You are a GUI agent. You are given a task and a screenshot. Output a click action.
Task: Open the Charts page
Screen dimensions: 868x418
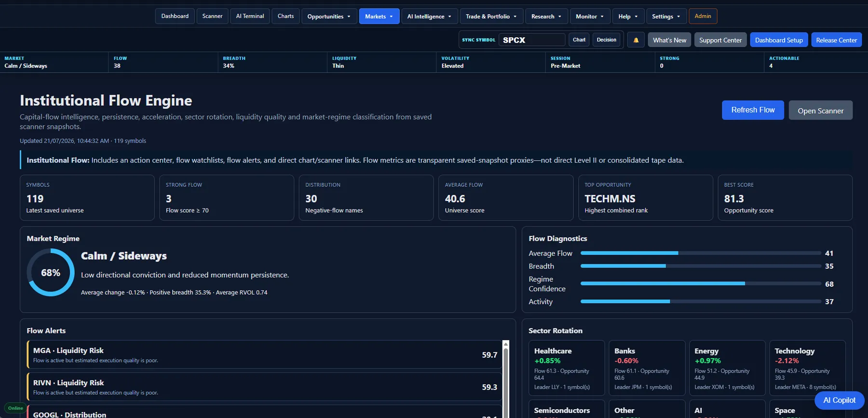coord(285,16)
